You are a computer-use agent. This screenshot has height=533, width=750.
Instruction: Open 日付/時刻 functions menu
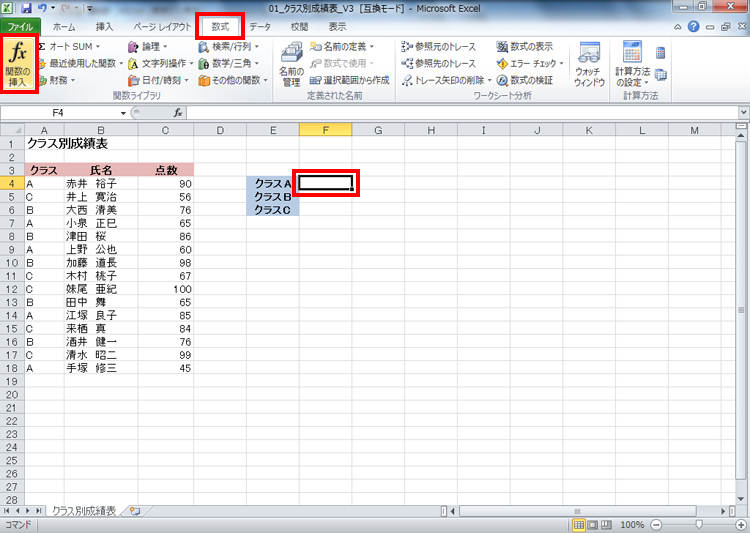coord(158,80)
